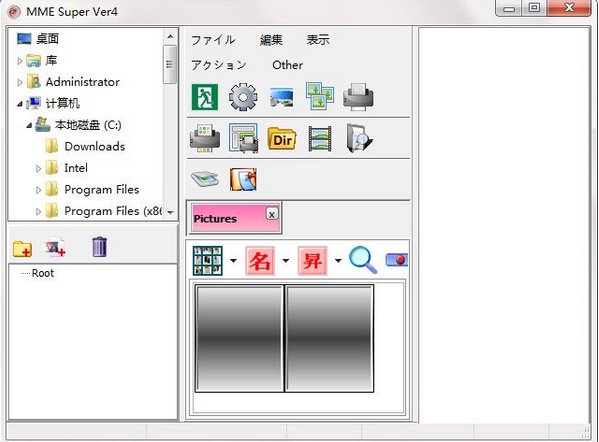Open the ファイル menu
This screenshot has height=442, width=599.
coord(213,40)
